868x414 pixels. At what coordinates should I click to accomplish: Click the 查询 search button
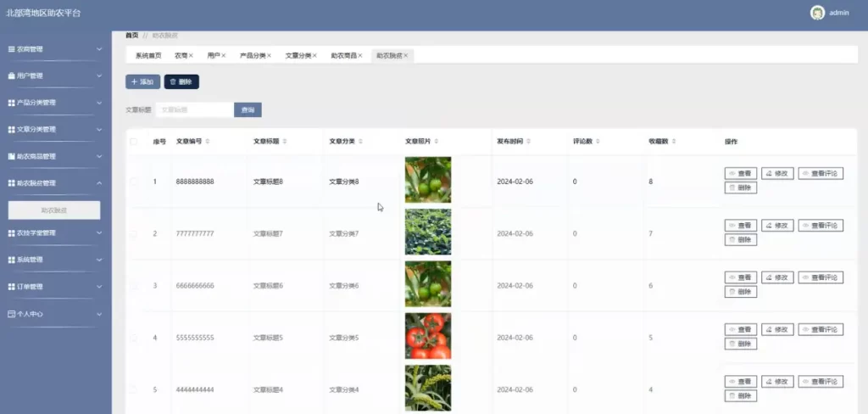pos(248,109)
